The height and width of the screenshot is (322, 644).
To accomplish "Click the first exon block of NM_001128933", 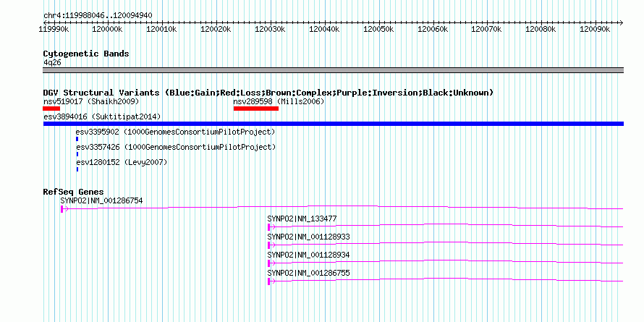I will click(x=268, y=245).
